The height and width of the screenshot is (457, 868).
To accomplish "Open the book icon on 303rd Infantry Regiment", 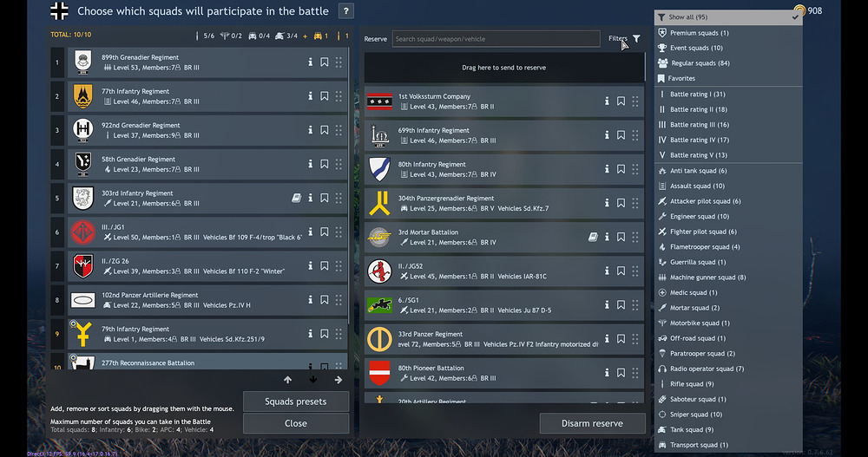I will 297,198.
